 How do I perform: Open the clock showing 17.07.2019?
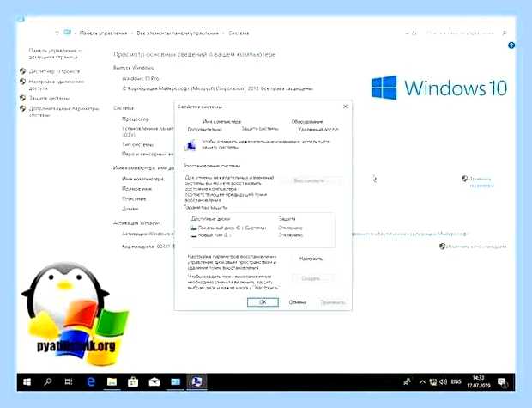(479, 382)
